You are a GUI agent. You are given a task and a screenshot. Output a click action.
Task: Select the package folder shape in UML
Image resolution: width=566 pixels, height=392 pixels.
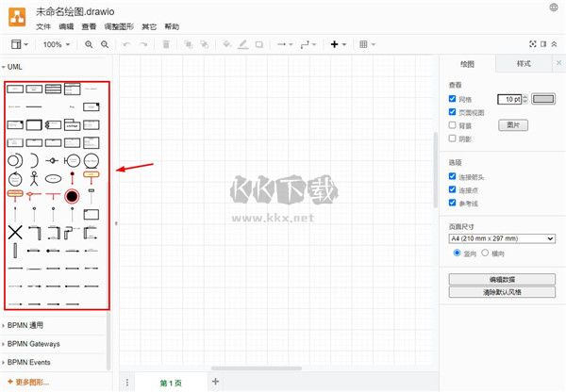click(x=73, y=124)
